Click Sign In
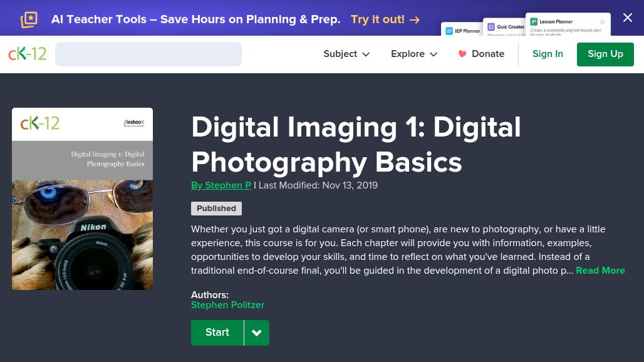644x362 pixels. point(548,54)
